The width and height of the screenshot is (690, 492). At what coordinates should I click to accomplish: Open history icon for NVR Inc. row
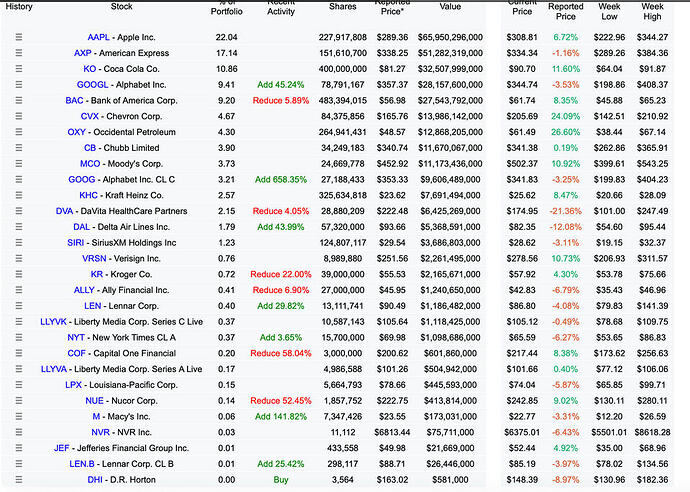point(18,432)
